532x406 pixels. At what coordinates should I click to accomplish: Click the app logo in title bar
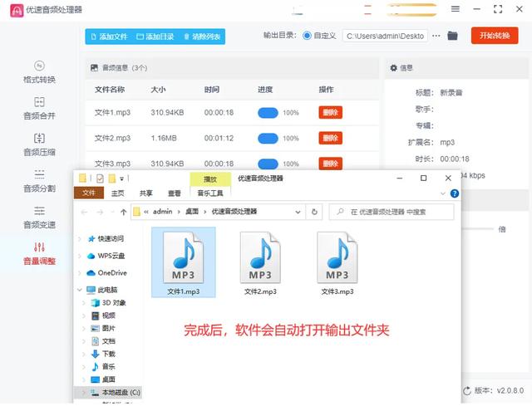(x=17, y=10)
